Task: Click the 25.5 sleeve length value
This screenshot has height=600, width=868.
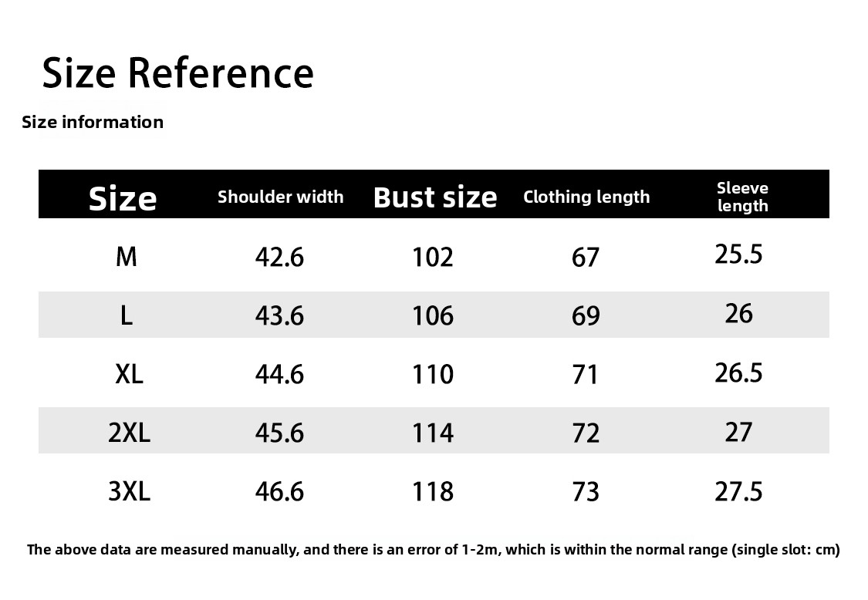Action: (x=738, y=254)
